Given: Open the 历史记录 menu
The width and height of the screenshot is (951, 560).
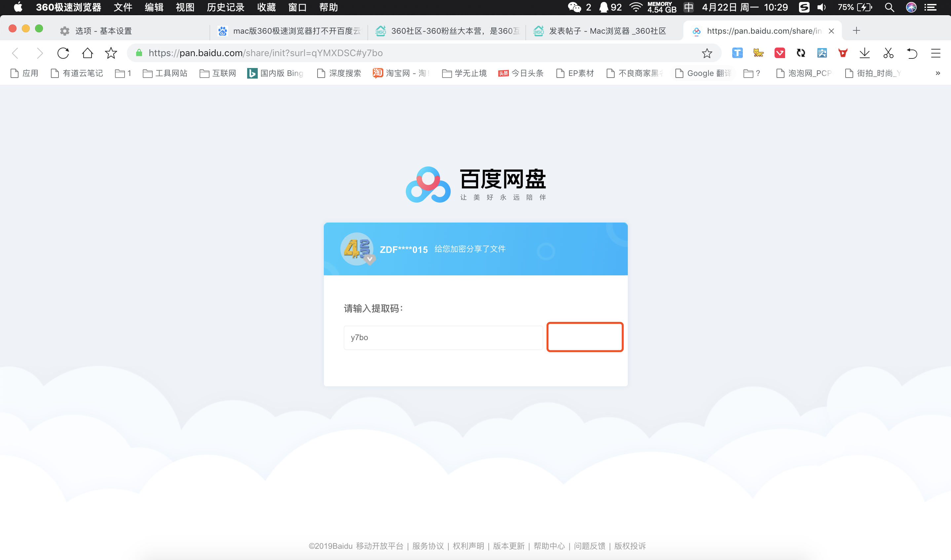Looking at the screenshot, I should 225,7.
